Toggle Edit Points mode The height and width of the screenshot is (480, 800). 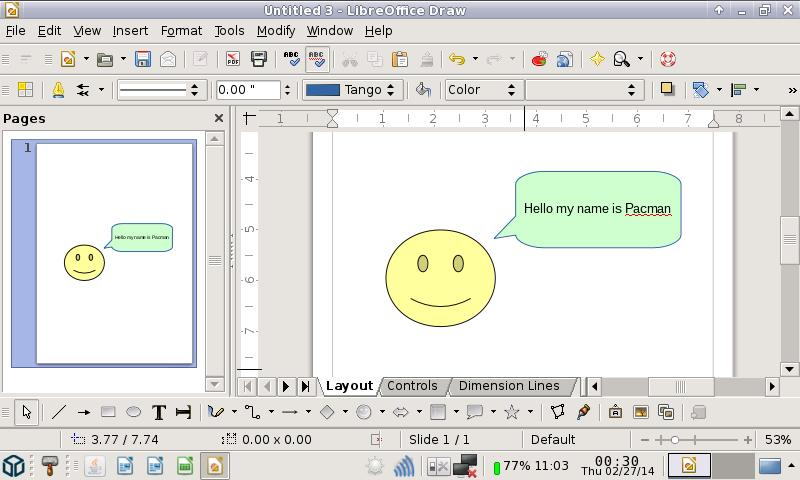tap(558, 412)
